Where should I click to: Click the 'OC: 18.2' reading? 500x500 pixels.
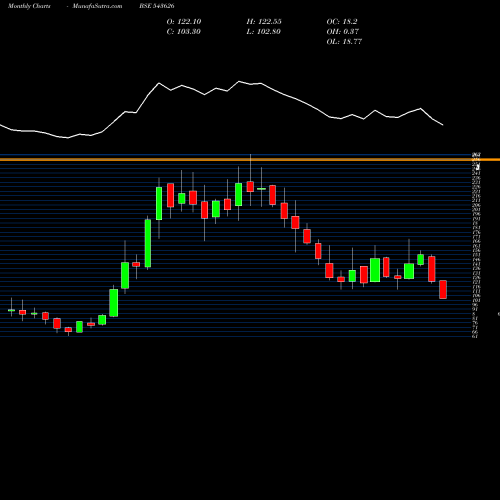pos(342,22)
